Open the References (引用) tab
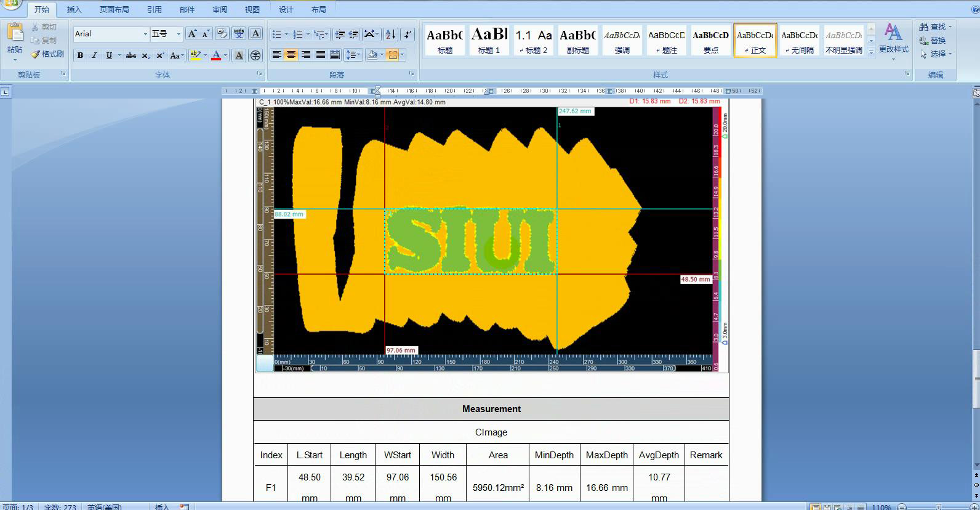The image size is (980, 510). coord(155,9)
